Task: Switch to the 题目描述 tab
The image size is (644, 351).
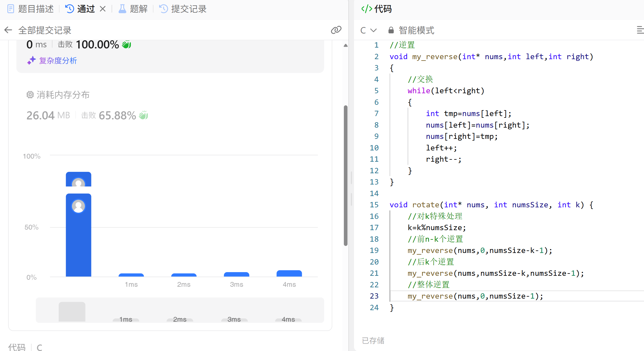Action: pos(36,9)
